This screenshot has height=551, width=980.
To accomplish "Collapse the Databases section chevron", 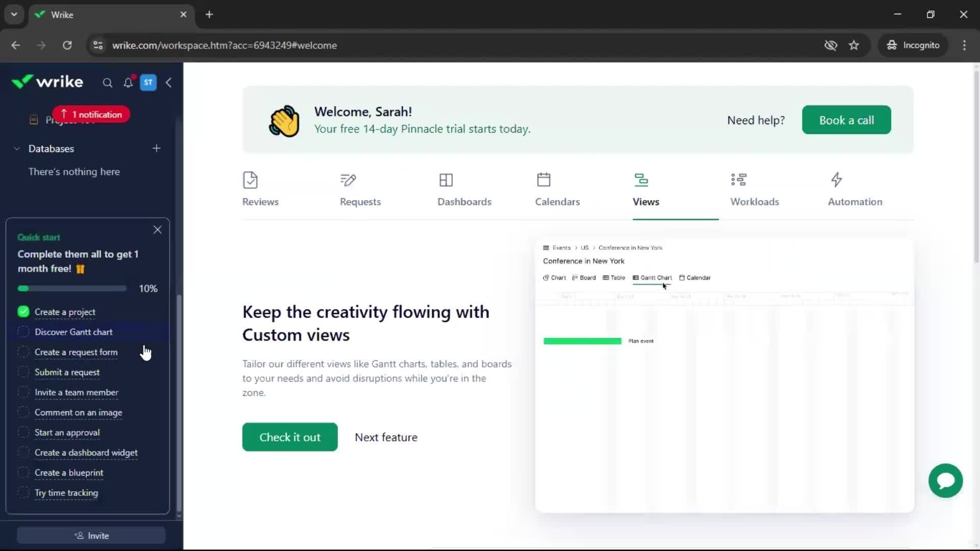I will [x=17, y=149].
